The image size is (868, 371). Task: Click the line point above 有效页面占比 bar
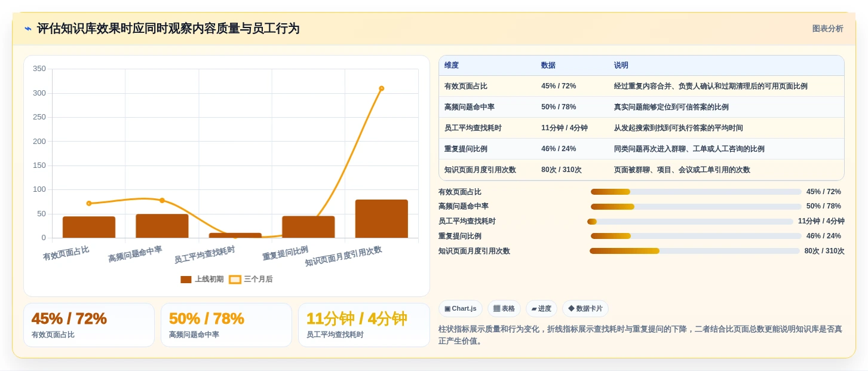[x=89, y=203]
